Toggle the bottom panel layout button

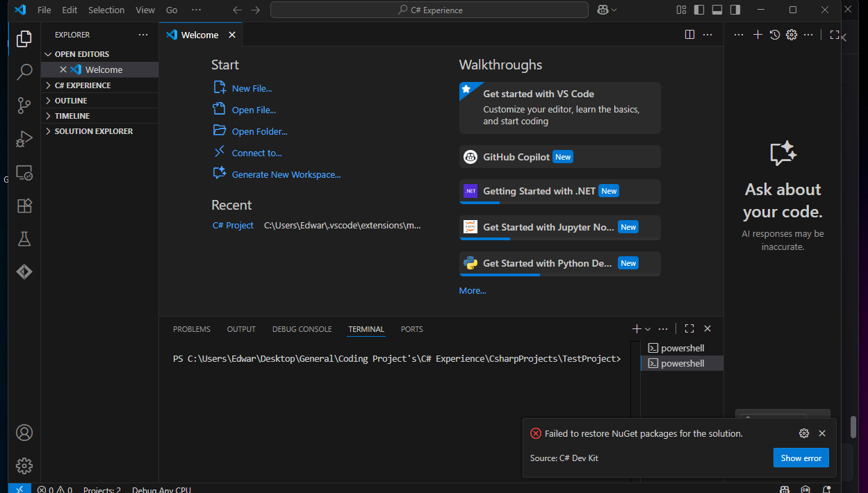point(716,10)
